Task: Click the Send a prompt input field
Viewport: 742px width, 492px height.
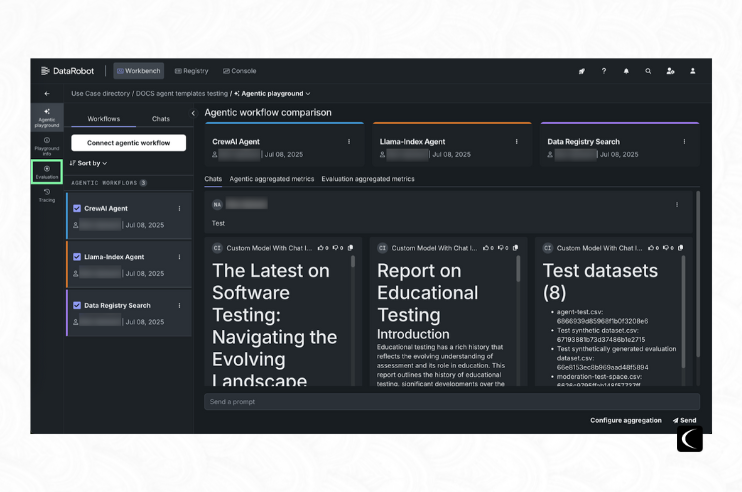Action: (x=452, y=402)
